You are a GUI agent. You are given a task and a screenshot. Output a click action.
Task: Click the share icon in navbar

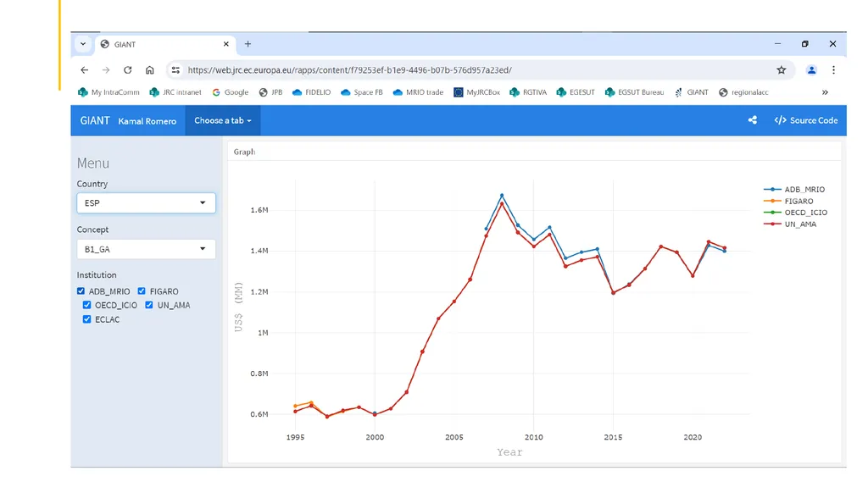pyautogui.click(x=753, y=120)
